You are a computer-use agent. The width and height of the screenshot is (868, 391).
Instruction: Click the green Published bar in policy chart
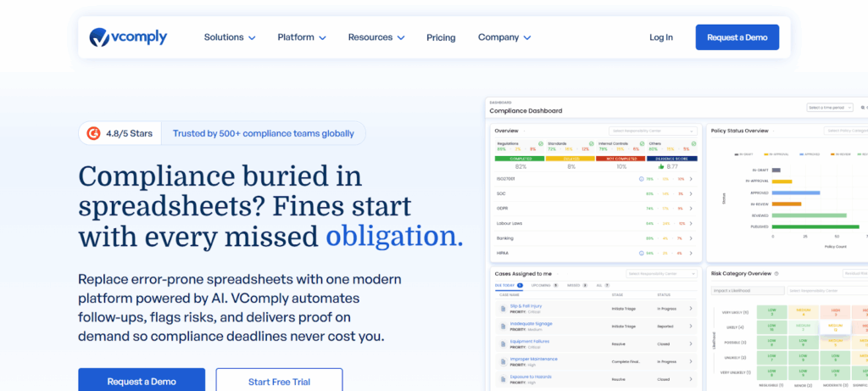(x=819, y=227)
